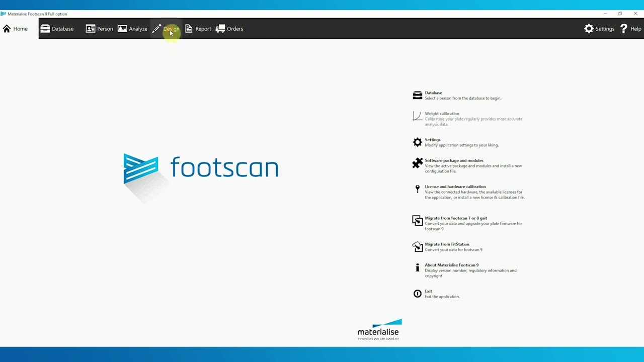The height and width of the screenshot is (362, 644).
Task: Open the Design tab
Action: pyautogui.click(x=166, y=29)
